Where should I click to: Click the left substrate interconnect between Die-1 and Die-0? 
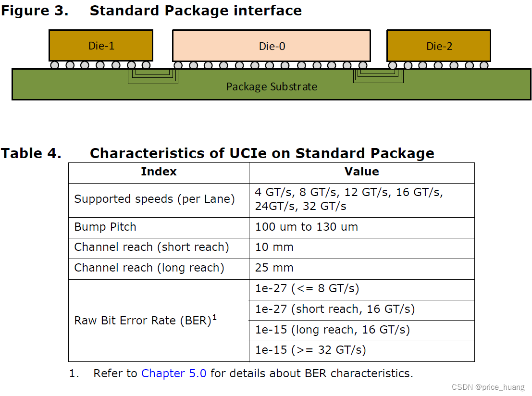click(153, 77)
